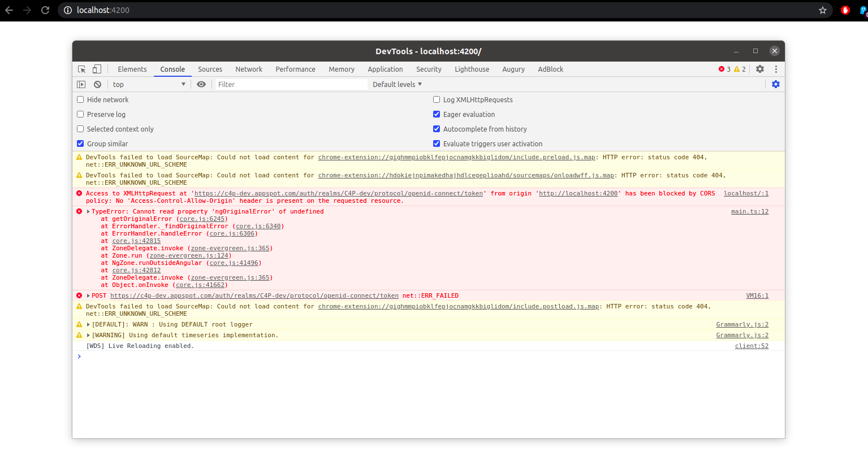Enable the Preserve log checkbox

[80, 114]
